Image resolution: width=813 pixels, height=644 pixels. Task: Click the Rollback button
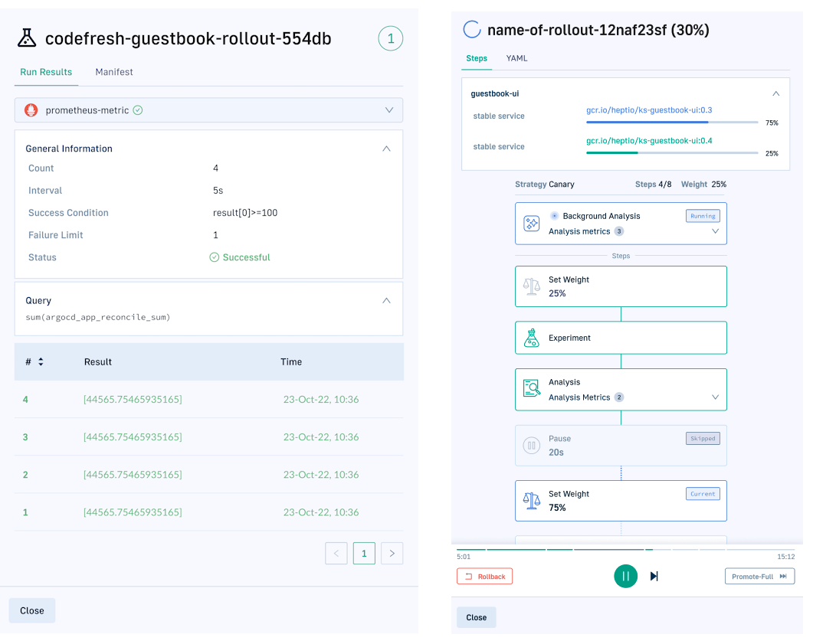click(x=484, y=577)
